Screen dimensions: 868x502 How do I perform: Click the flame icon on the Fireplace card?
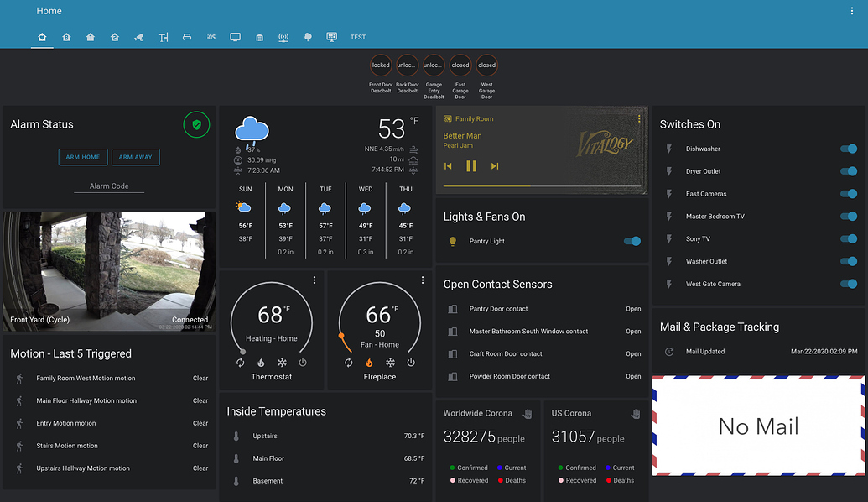pos(369,363)
